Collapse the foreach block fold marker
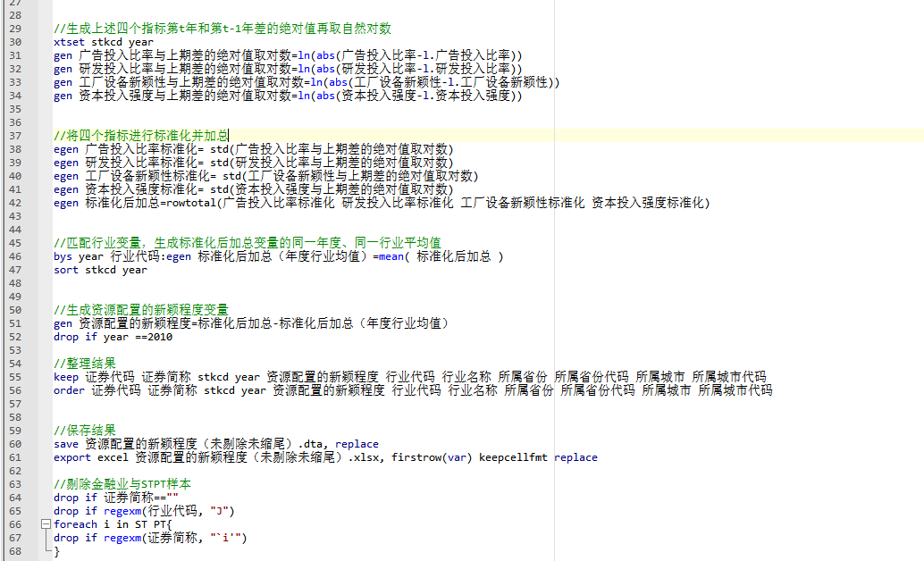Image resolution: width=924 pixels, height=561 pixels. pyautogui.click(x=45, y=524)
